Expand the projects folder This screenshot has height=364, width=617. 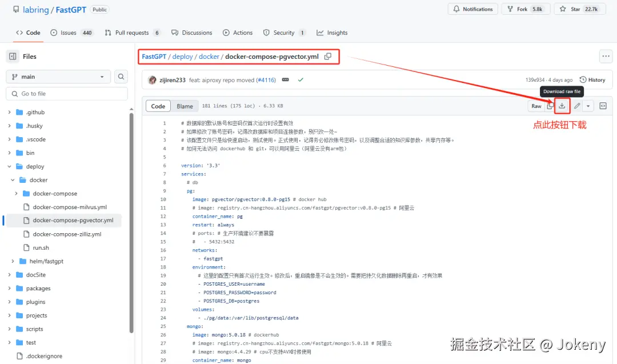click(x=10, y=315)
